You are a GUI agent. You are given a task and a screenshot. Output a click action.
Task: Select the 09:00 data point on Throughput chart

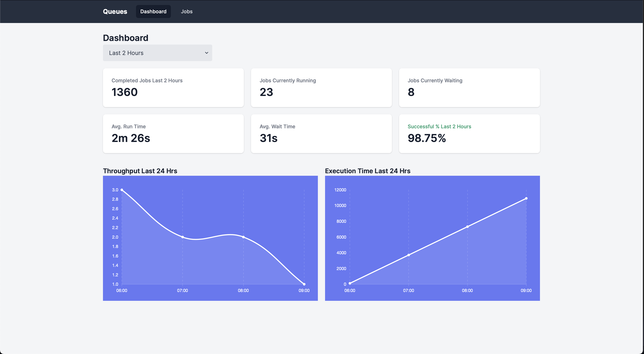click(304, 284)
